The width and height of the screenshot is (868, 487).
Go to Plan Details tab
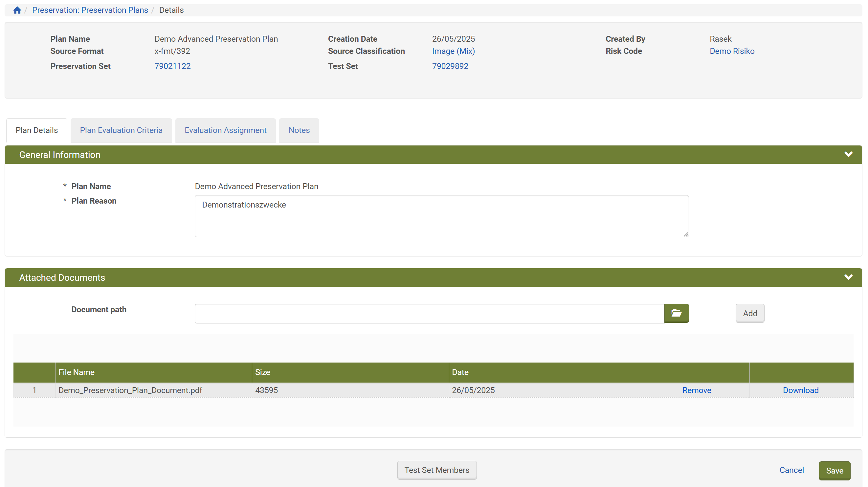[x=36, y=130]
